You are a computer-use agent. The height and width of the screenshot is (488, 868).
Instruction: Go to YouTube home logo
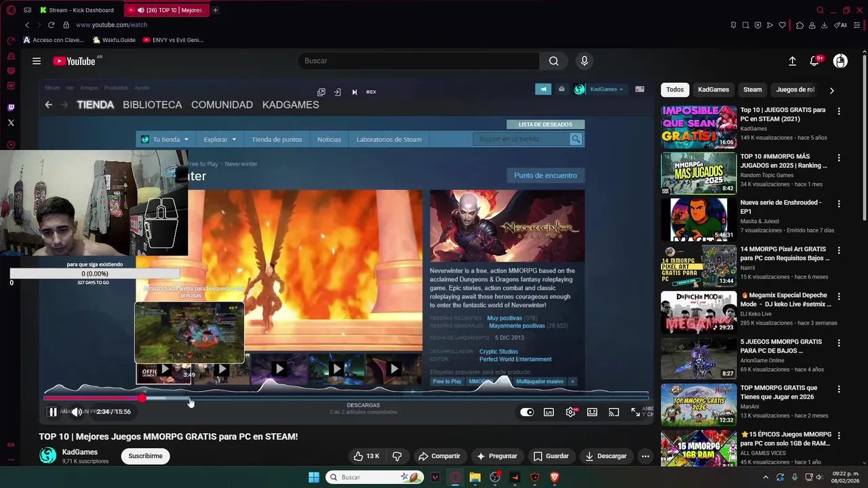[74, 61]
